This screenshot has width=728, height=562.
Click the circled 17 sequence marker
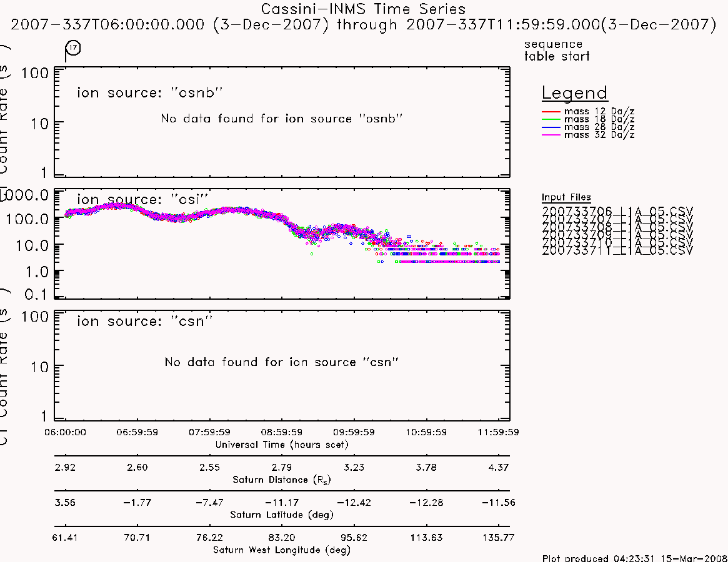(73, 47)
